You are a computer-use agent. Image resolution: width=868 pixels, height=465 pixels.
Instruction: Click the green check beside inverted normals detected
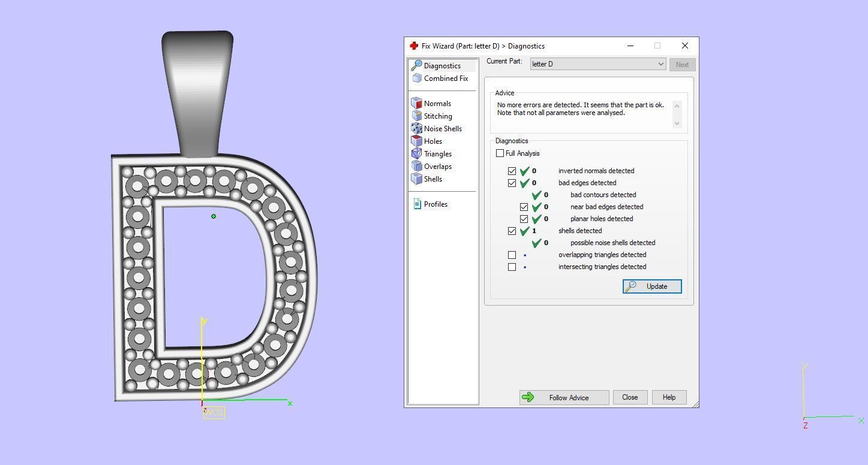(x=525, y=171)
